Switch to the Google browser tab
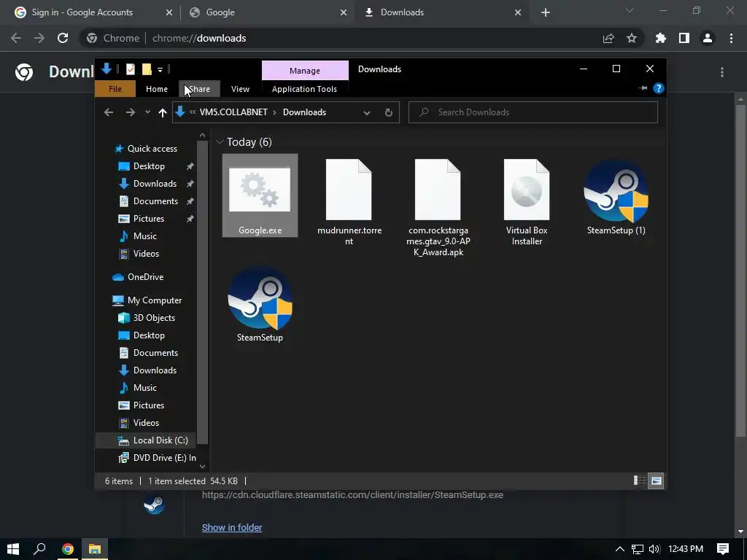 (268, 12)
